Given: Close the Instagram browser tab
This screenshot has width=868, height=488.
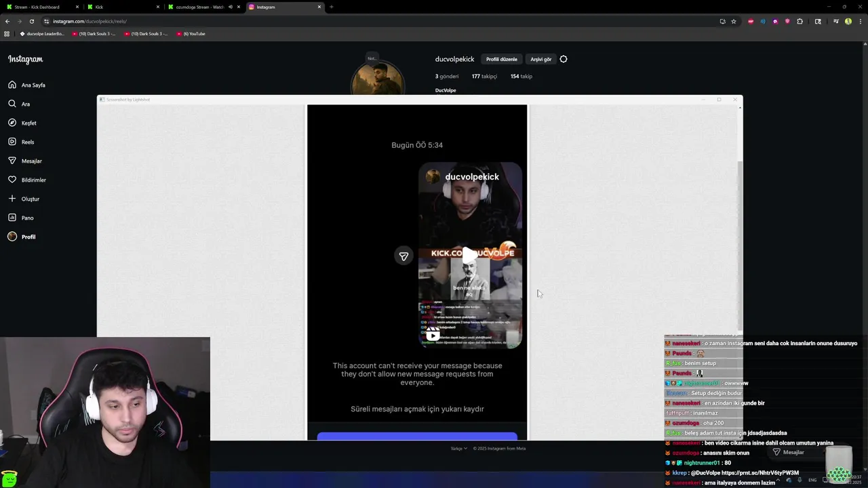Looking at the screenshot, I should coord(319,7).
